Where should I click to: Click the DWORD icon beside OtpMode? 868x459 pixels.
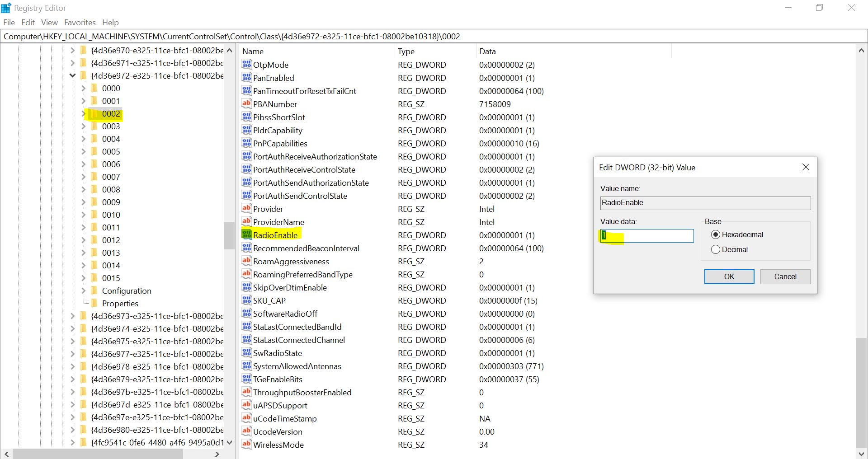pos(246,64)
